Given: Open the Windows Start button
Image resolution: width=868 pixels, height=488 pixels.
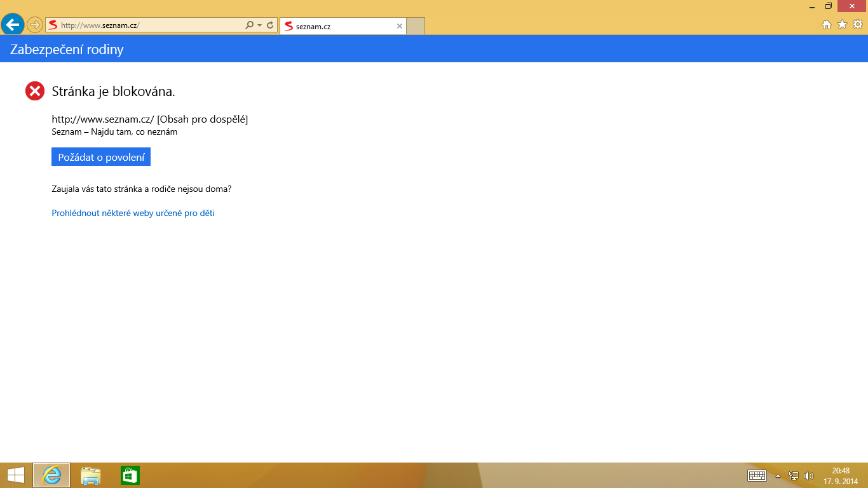Looking at the screenshot, I should click(x=16, y=475).
